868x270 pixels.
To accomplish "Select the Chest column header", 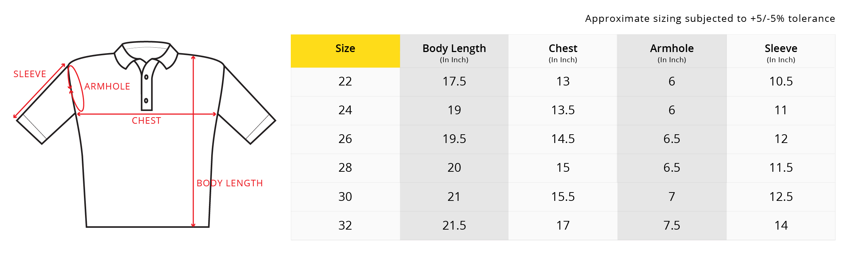I will tap(563, 52).
